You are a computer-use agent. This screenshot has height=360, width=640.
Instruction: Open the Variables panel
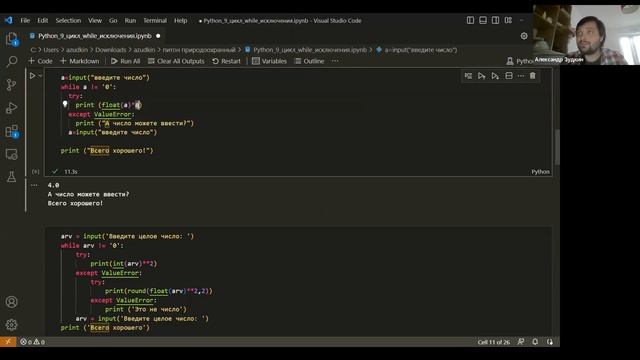269,61
